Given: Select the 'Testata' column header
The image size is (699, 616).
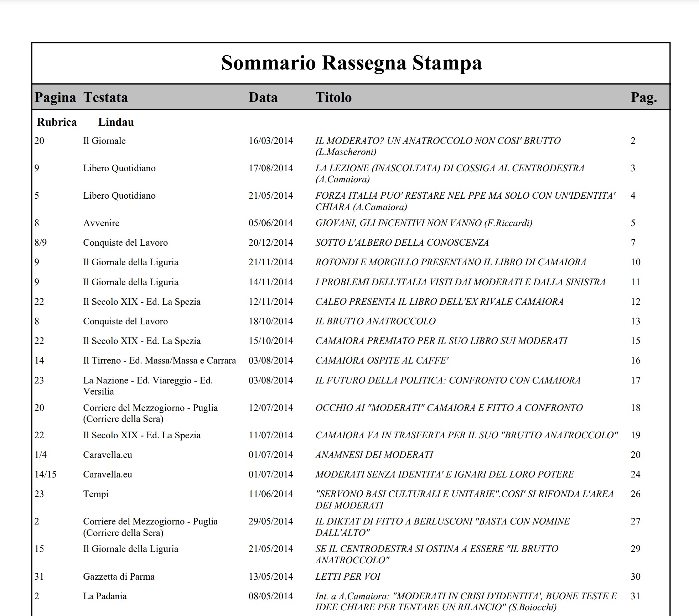Looking at the screenshot, I should (105, 97).
